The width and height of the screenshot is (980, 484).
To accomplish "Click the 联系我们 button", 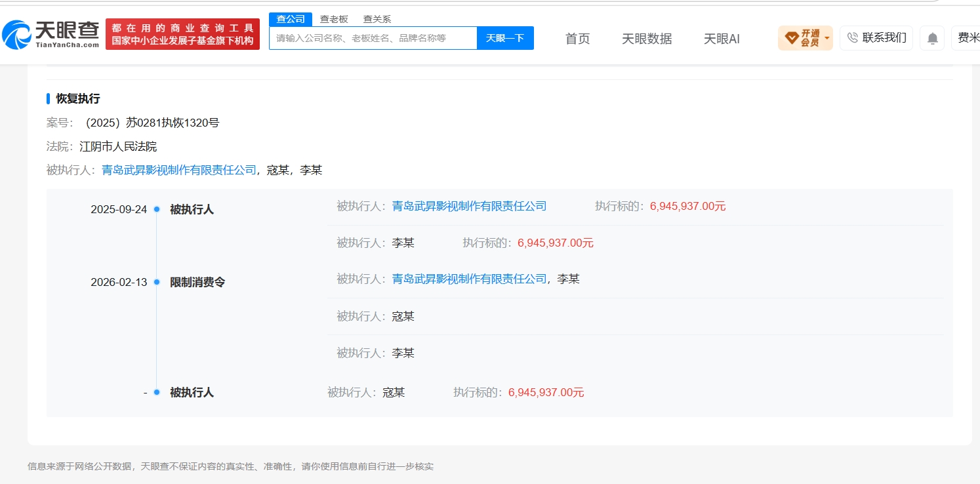I will (876, 38).
